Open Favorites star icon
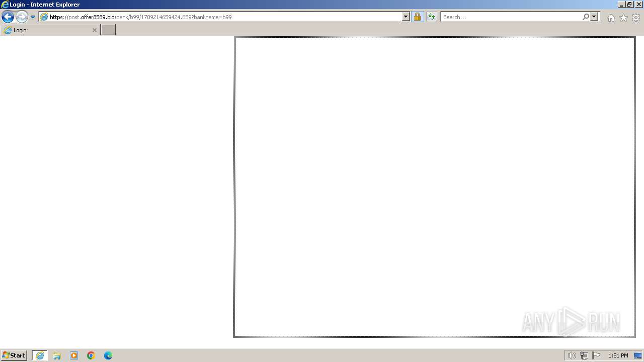The height and width of the screenshot is (362, 644). point(623,18)
